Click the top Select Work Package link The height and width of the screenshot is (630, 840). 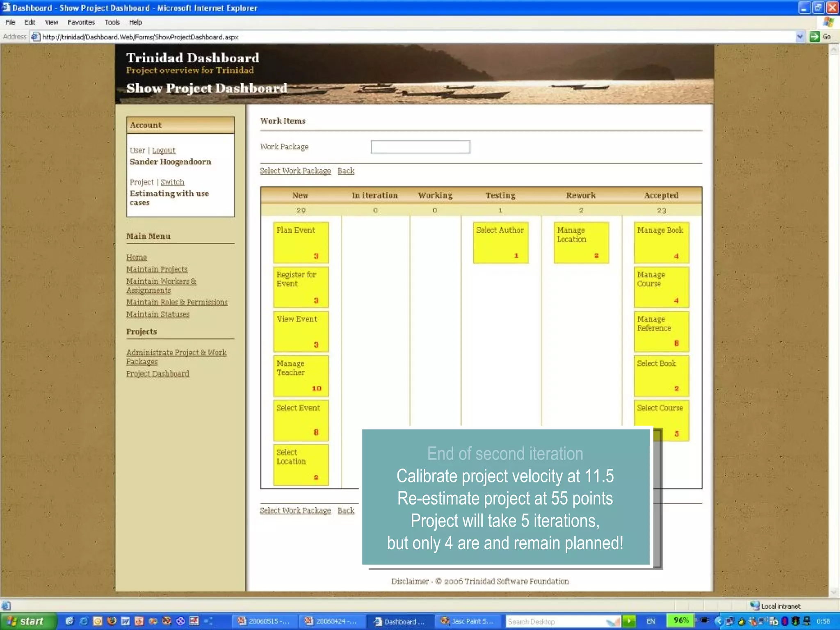point(295,171)
